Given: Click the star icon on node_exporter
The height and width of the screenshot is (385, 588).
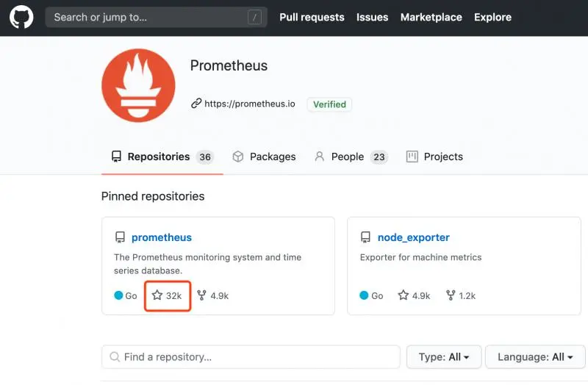Looking at the screenshot, I should tap(403, 295).
